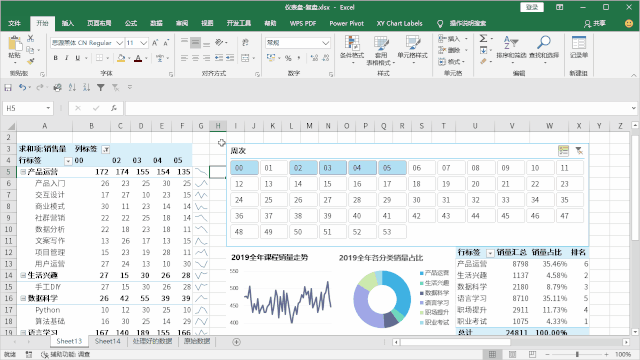Click the page layout view icon in status bar
640x360 pixels.
(512, 354)
